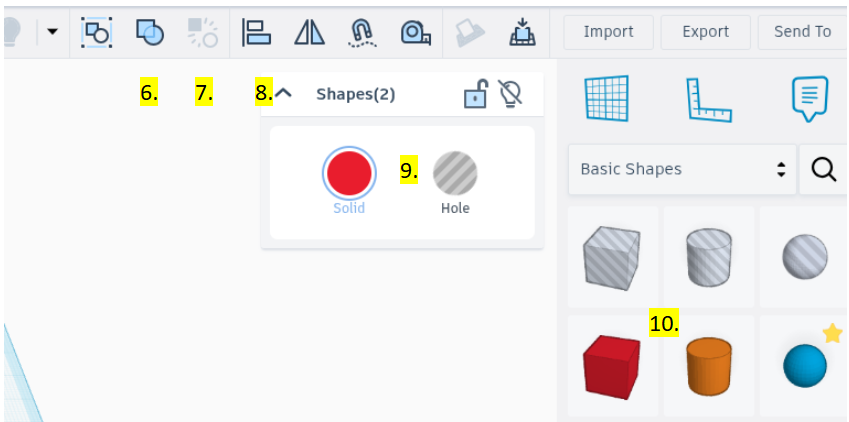Hide selected shapes with lightbulb icon
Viewport: 849px width, 422px height.
[510, 94]
